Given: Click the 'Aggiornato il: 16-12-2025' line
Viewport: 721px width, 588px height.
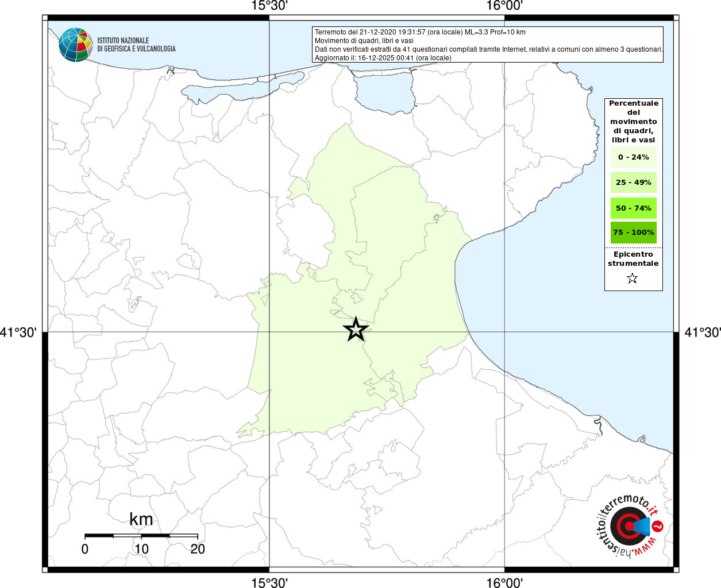Looking at the screenshot, I should click(383, 58).
